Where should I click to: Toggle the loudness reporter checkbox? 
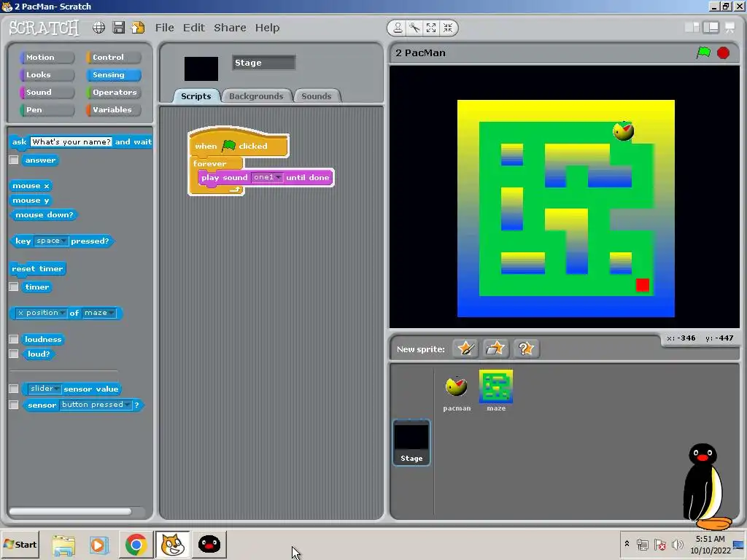click(x=14, y=339)
